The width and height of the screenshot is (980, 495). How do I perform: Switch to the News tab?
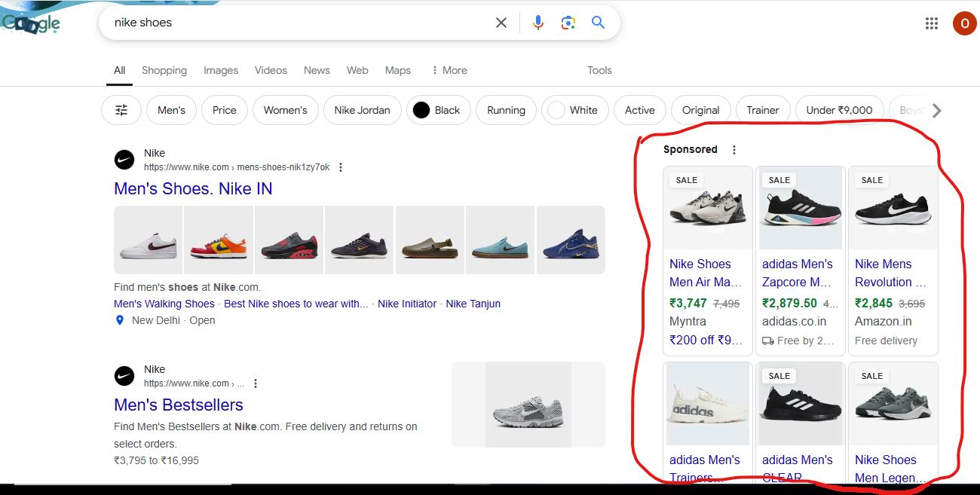click(x=317, y=70)
